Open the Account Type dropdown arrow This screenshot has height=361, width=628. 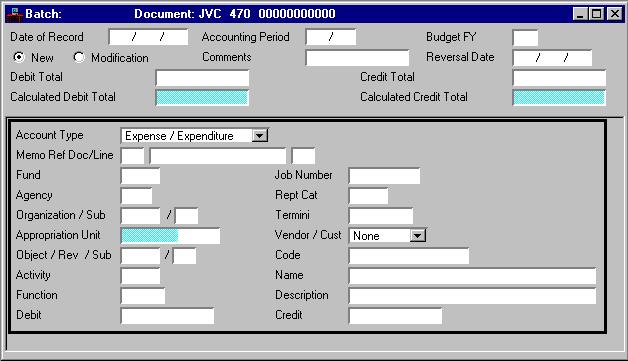260,136
